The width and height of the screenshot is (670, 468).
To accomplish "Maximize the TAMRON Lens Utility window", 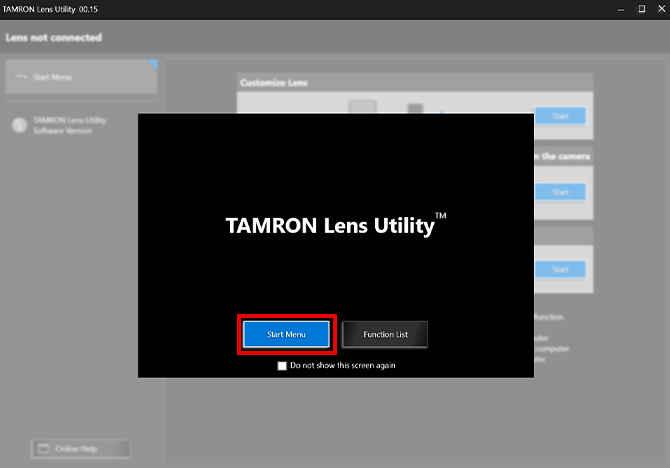I will pos(641,9).
